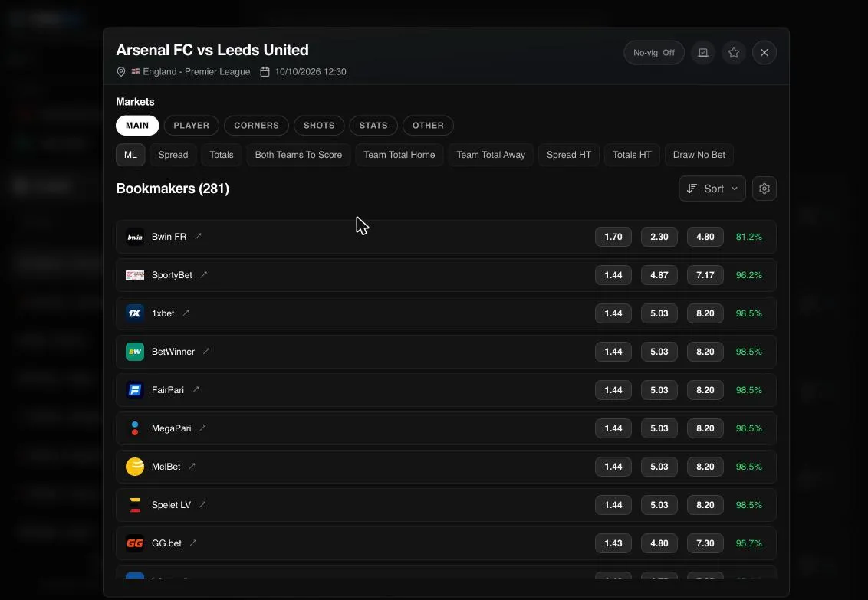Click the Bwin FR payout 81.2%
The height and width of the screenshot is (600, 868).
pyautogui.click(x=749, y=237)
